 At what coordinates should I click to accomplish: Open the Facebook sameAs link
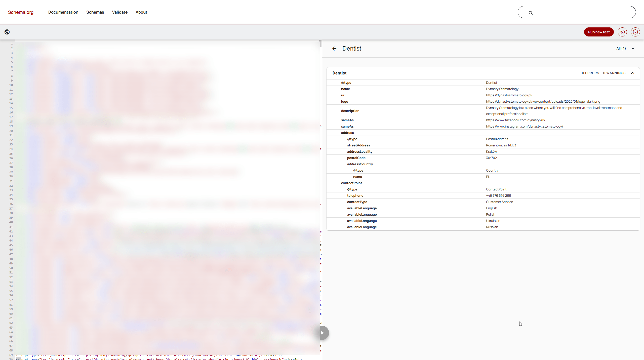[515, 120]
